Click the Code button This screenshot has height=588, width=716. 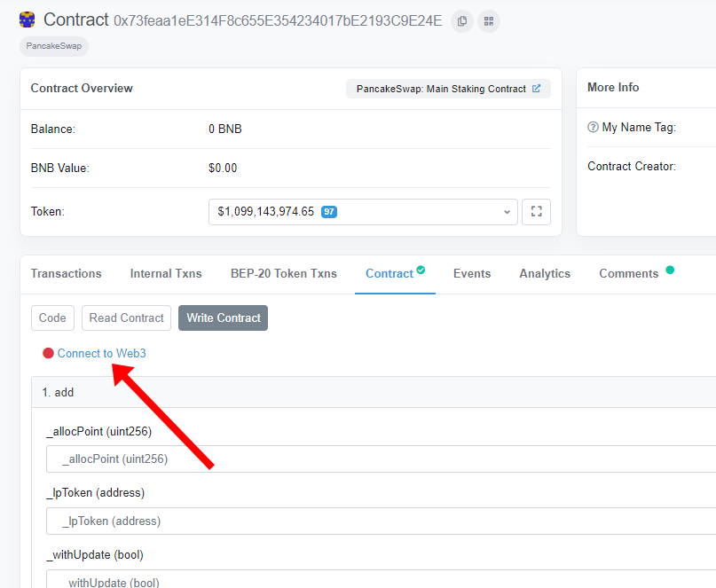pos(52,318)
